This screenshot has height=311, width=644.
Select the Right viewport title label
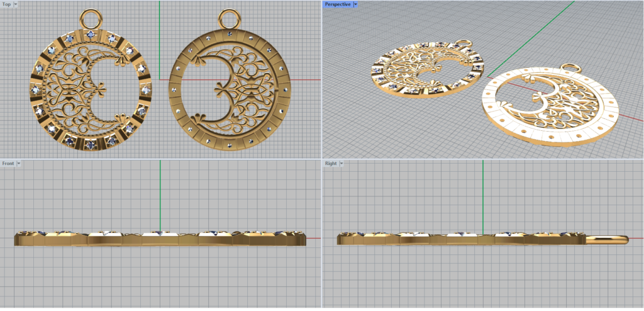pyautogui.click(x=331, y=163)
